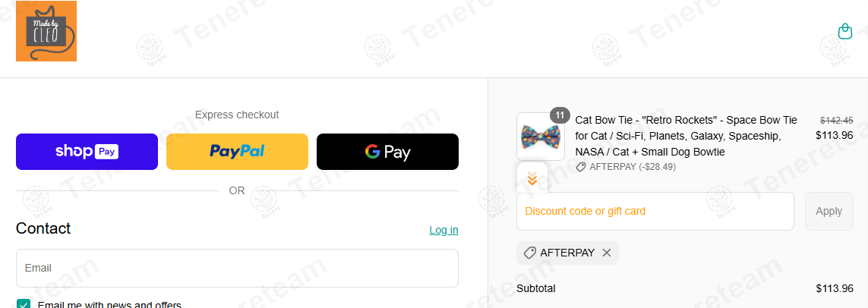Click the Subtotal amount row
The width and height of the screenshot is (868, 308).
click(x=685, y=288)
